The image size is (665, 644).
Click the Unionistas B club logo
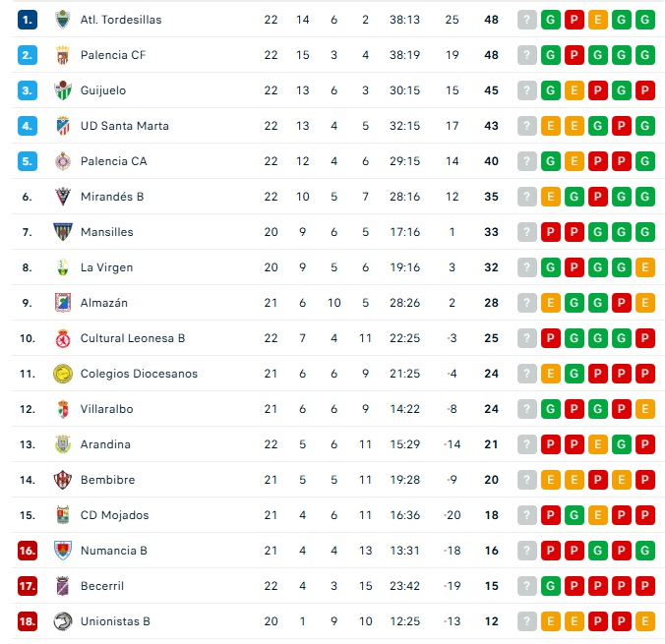tap(63, 621)
